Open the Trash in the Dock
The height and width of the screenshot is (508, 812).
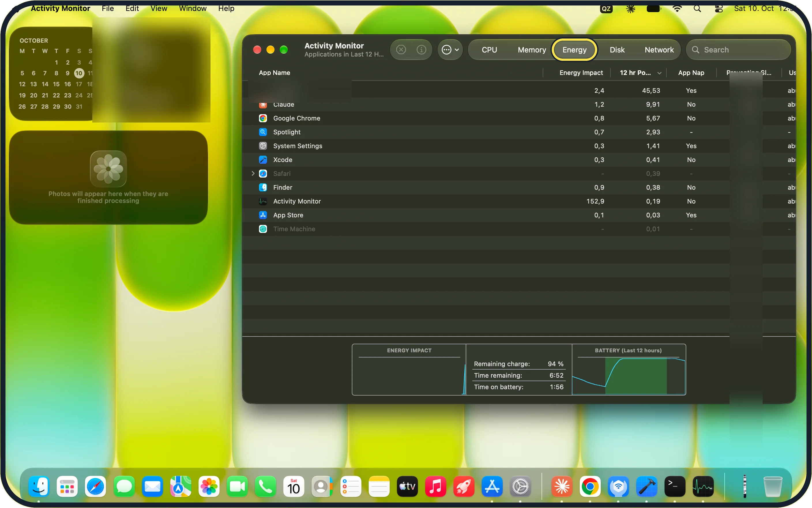tap(773, 486)
